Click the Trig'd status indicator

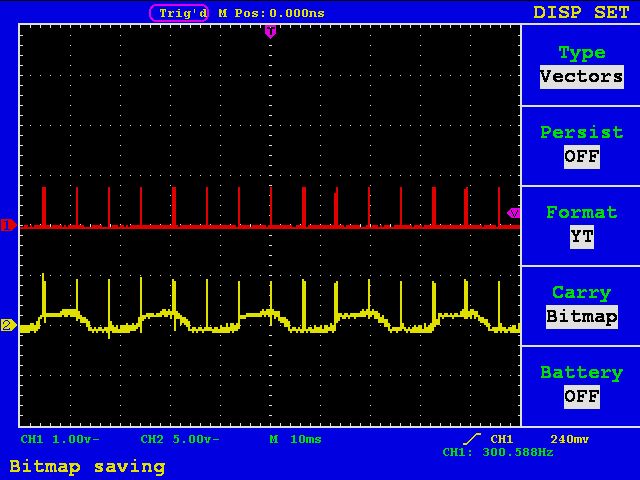coord(179,13)
